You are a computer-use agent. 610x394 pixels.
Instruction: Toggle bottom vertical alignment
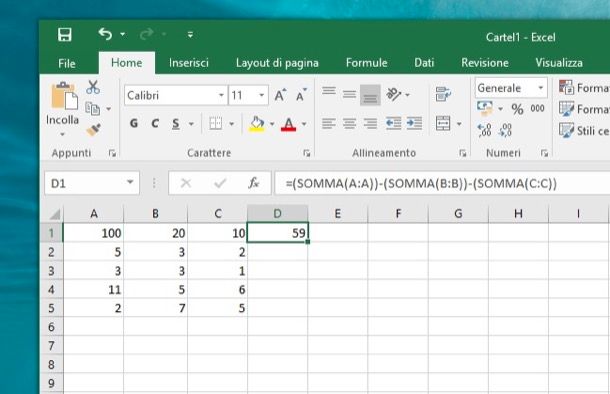(x=370, y=95)
